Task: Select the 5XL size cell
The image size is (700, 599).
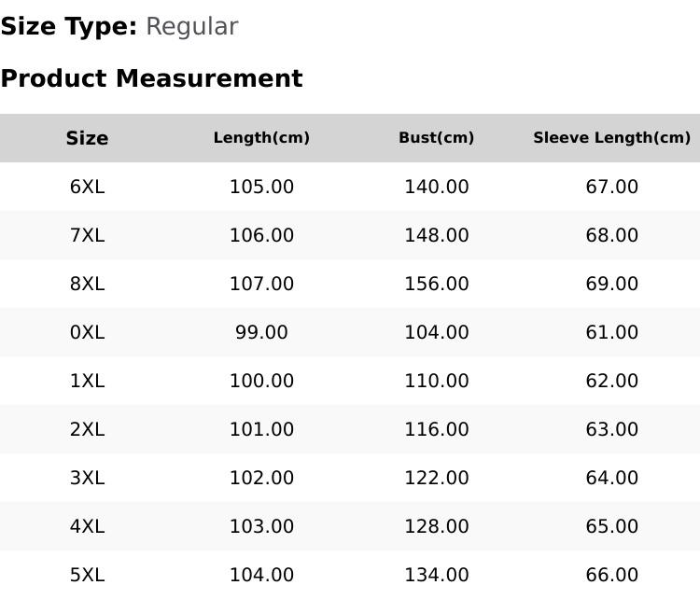Action: click(x=87, y=575)
